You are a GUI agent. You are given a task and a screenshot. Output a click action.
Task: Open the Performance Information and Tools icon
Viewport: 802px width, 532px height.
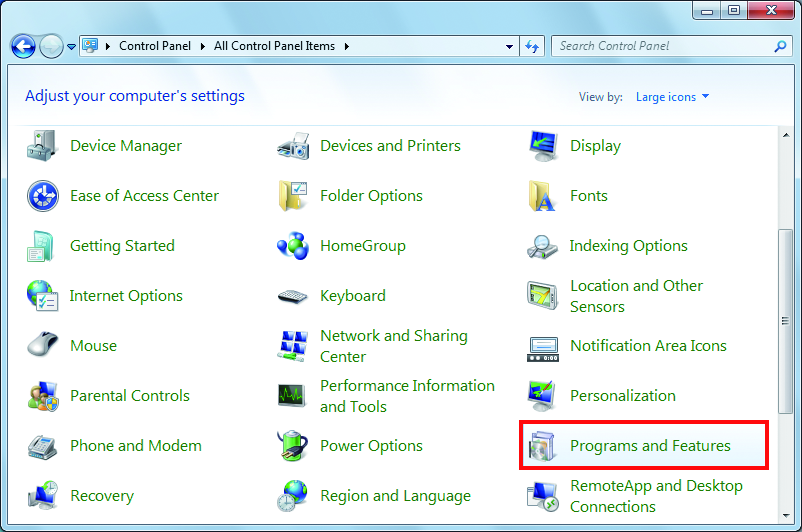point(292,396)
